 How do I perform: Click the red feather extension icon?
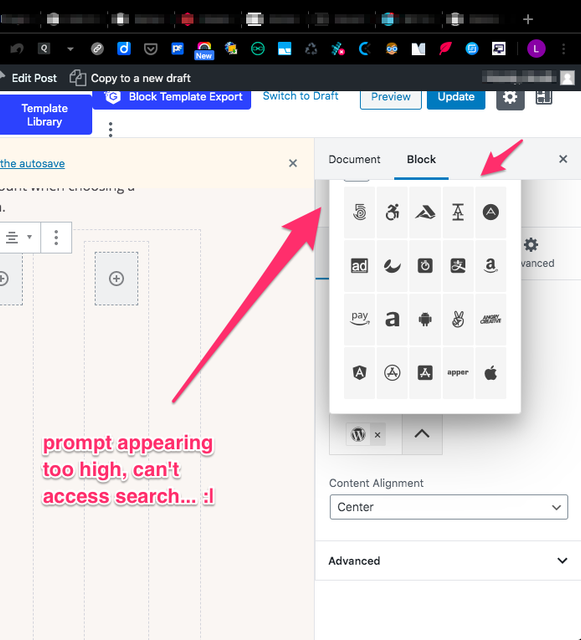tap(445, 49)
